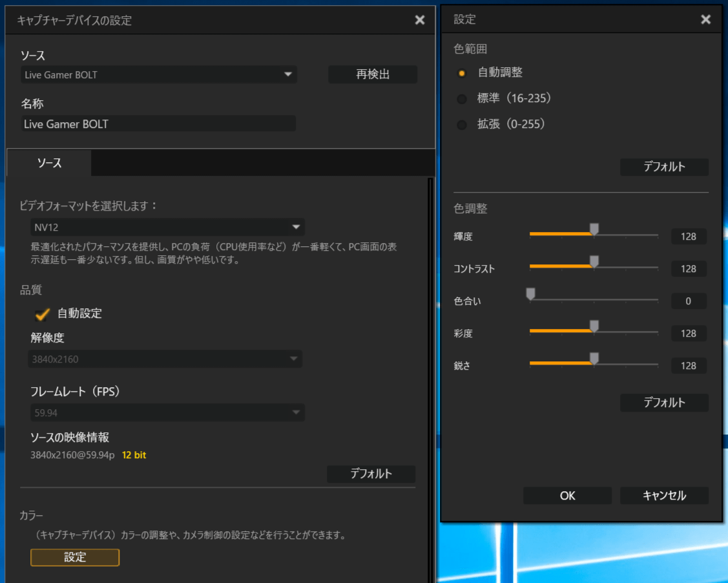Click the キャンセル button

(x=664, y=495)
